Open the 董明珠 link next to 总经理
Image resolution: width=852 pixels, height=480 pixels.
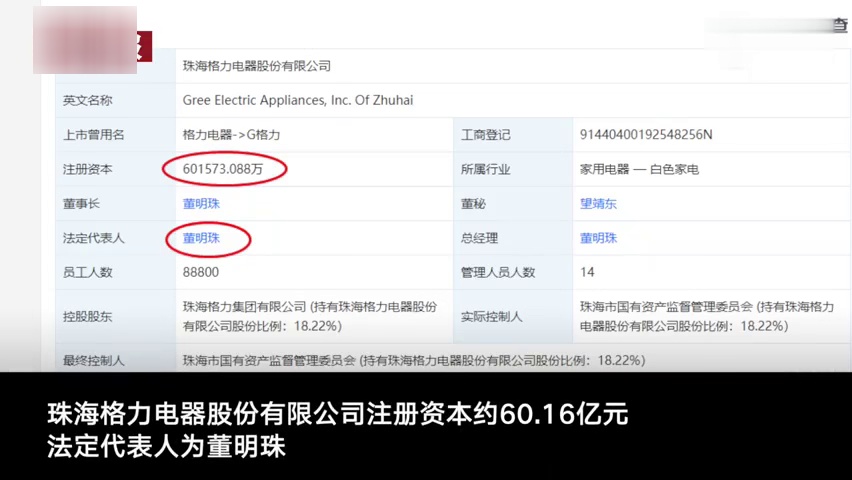point(599,238)
